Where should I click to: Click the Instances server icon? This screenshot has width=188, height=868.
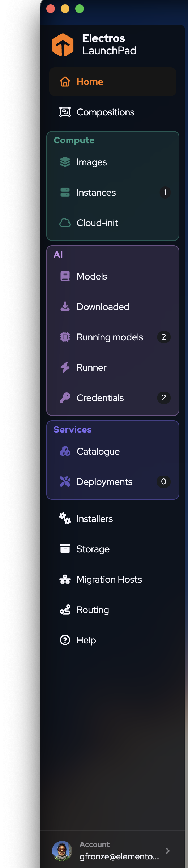pyautogui.click(x=65, y=192)
